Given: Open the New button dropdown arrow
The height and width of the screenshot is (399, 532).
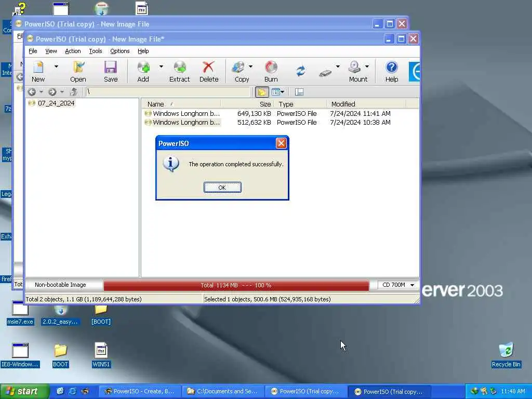Looking at the screenshot, I should point(56,67).
